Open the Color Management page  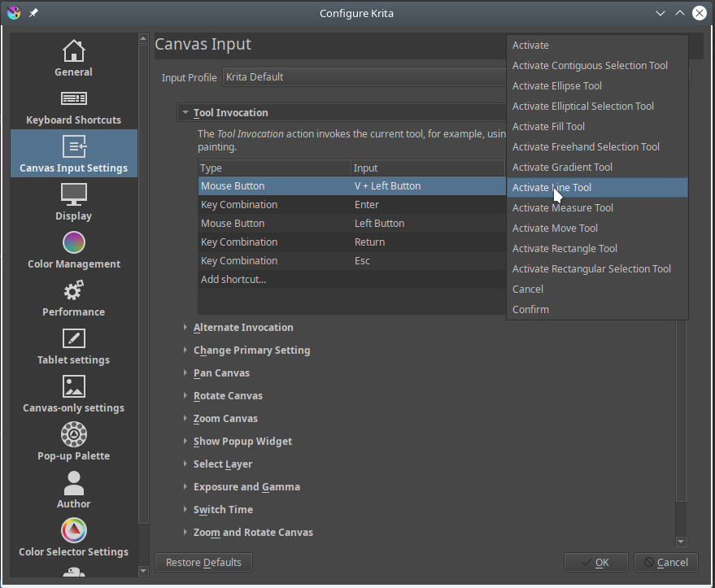pyautogui.click(x=73, y=250)
